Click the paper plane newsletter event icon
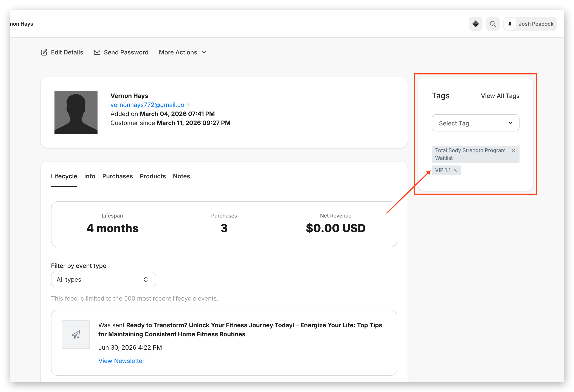This screenshot has width=574, height=392. coord(76,335)
